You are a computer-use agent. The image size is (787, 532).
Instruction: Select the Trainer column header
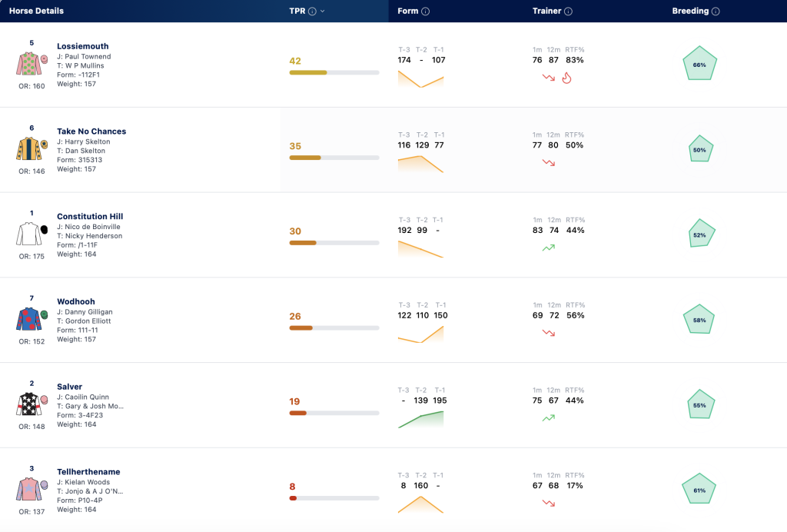pos(546,11)
